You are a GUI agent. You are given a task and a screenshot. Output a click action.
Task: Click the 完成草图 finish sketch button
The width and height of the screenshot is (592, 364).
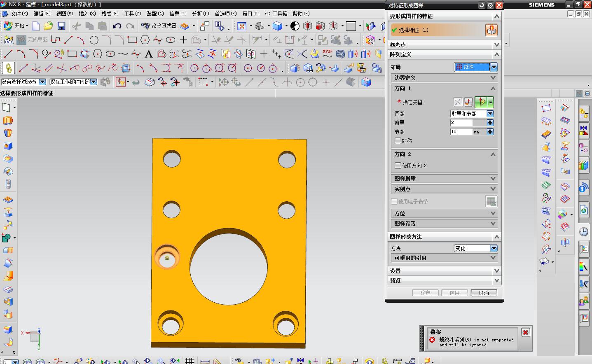[x=33, y=40]
